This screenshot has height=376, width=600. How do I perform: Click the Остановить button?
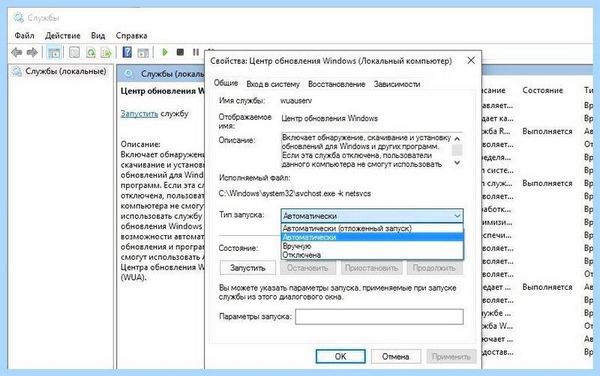click(308, 268)
